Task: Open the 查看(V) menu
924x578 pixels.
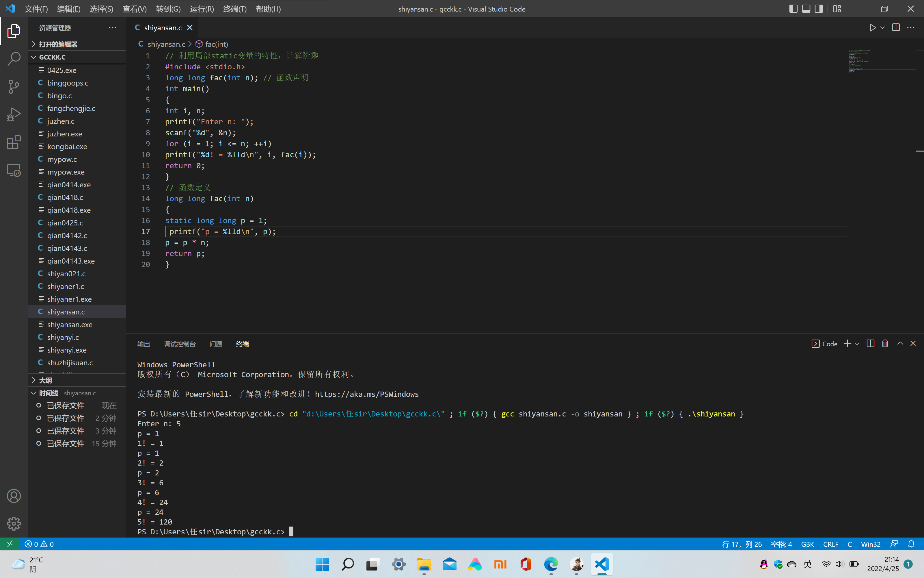Action: coord(134,9)
